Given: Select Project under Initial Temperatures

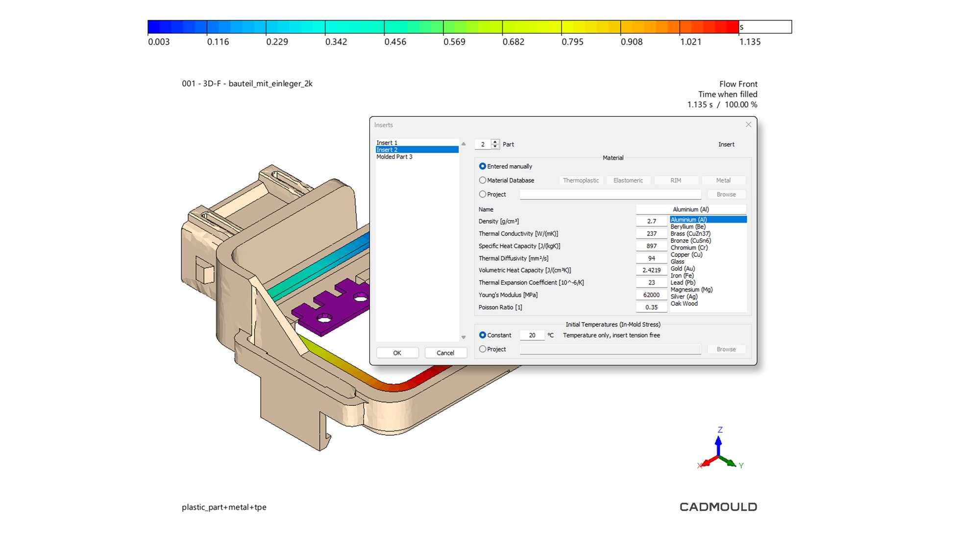Looking at the screenshot, I should pos(483,349).
